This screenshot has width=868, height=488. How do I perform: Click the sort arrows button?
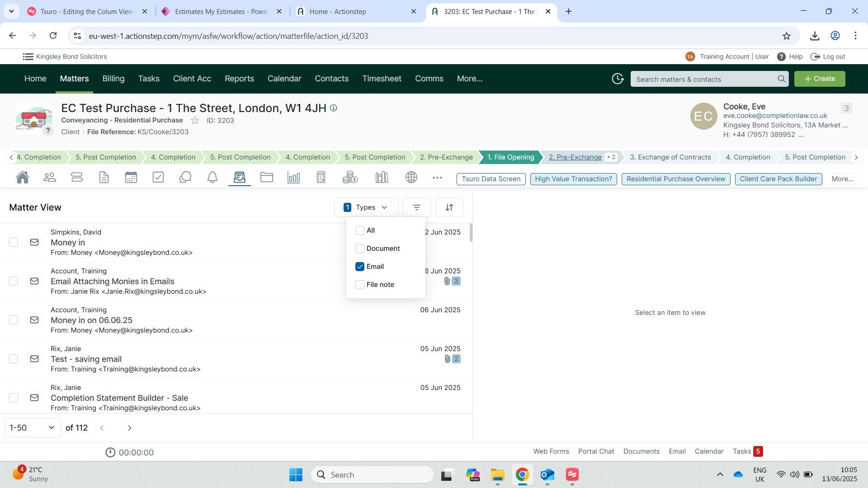click(449, 207)
